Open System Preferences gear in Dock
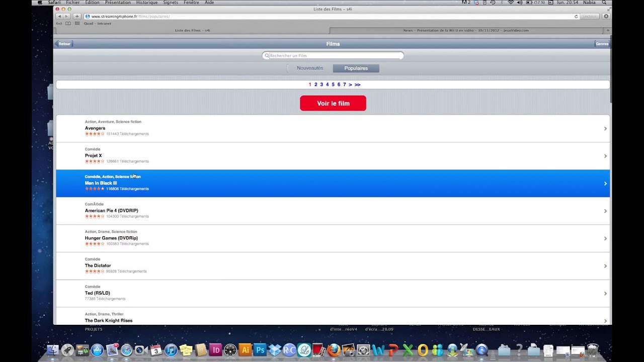This screenshot has width=644, height=362. point(364,350)
